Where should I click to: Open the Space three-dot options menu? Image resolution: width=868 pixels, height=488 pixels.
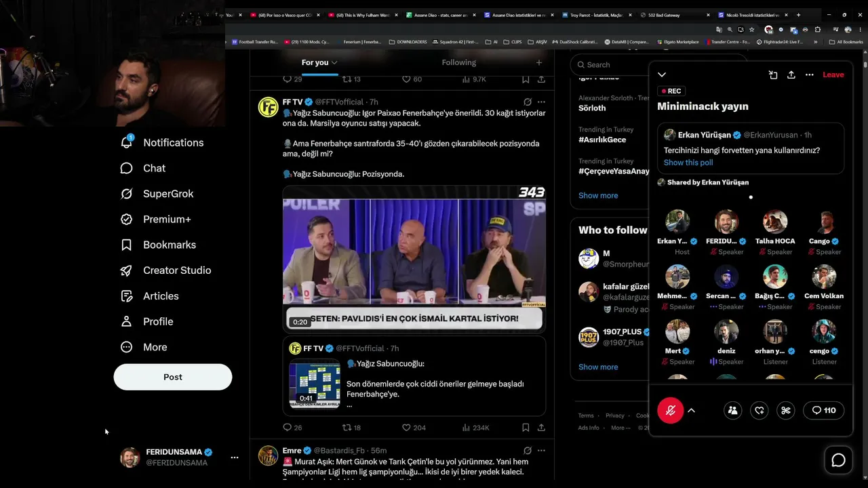coord(810,75)
